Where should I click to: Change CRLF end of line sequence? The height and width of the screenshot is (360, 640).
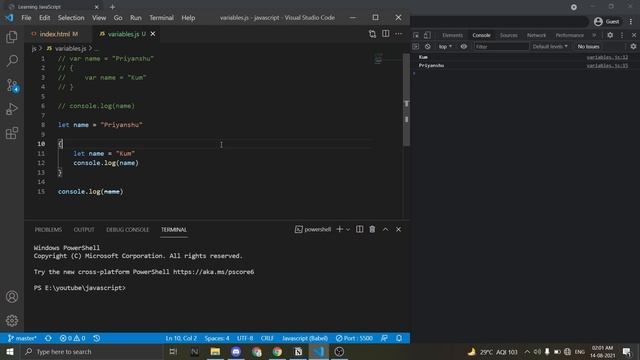coord(267,338)
